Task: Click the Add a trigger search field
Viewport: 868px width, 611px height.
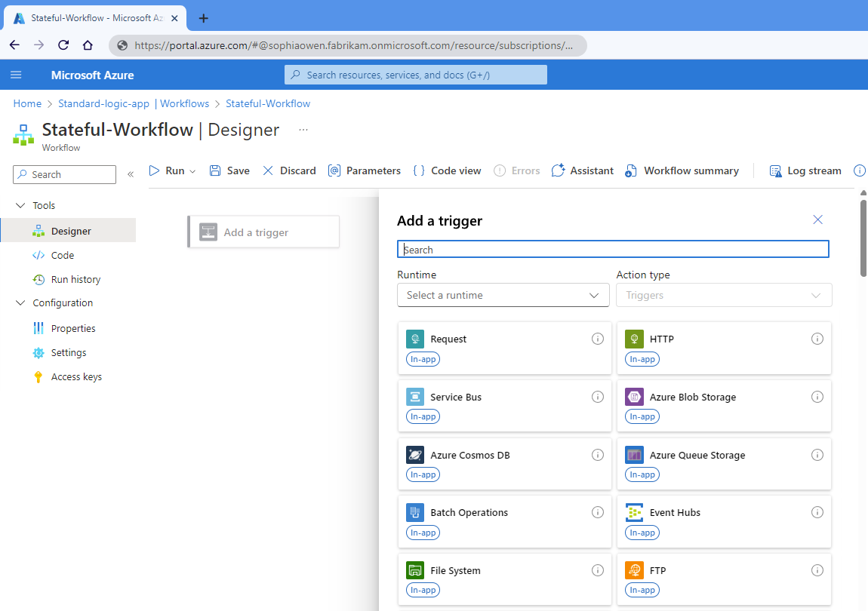Action: pos(613,249)
